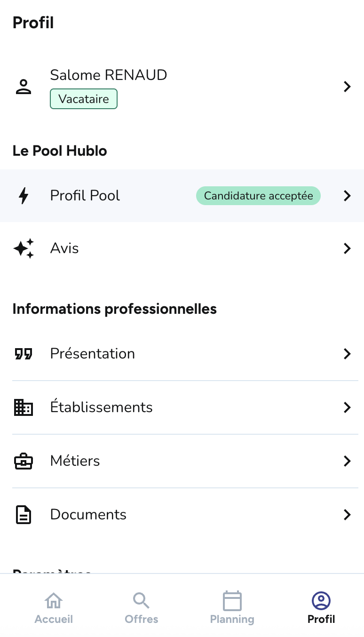Image resolution: width=364 pixels, height=637 pixels.
Task: Open Établissements via its right chevron
Action: [347, 407]
